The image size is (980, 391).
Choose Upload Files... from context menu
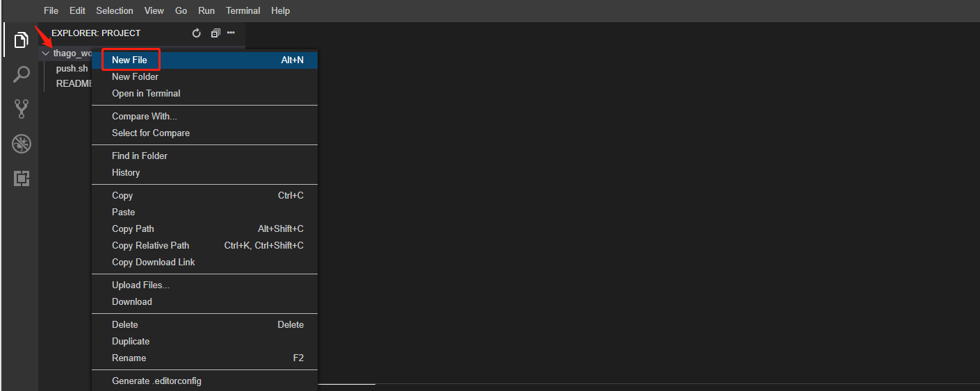point(140,285)
